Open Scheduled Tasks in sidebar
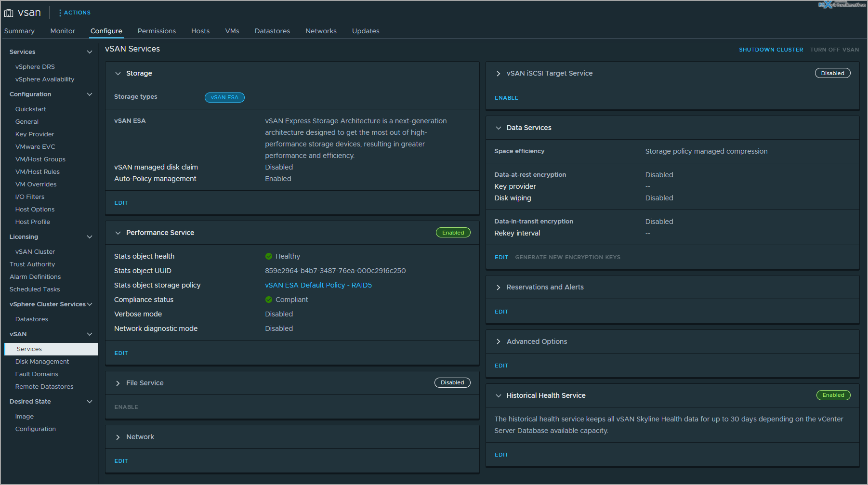The image size is (868, 485). point(35,289)
